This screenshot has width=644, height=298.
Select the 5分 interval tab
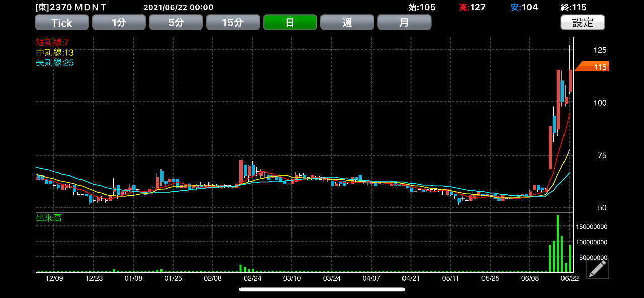pyautogui.click(x=176, y=22)
